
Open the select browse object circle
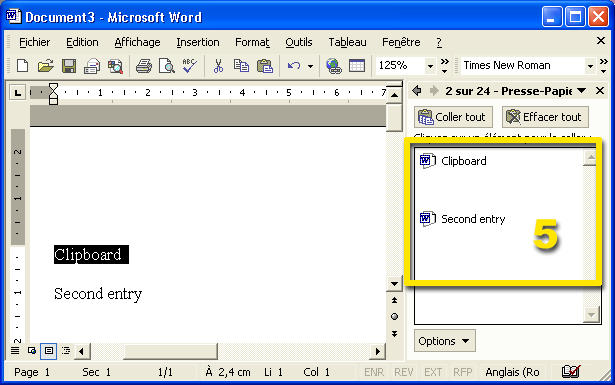395,316
